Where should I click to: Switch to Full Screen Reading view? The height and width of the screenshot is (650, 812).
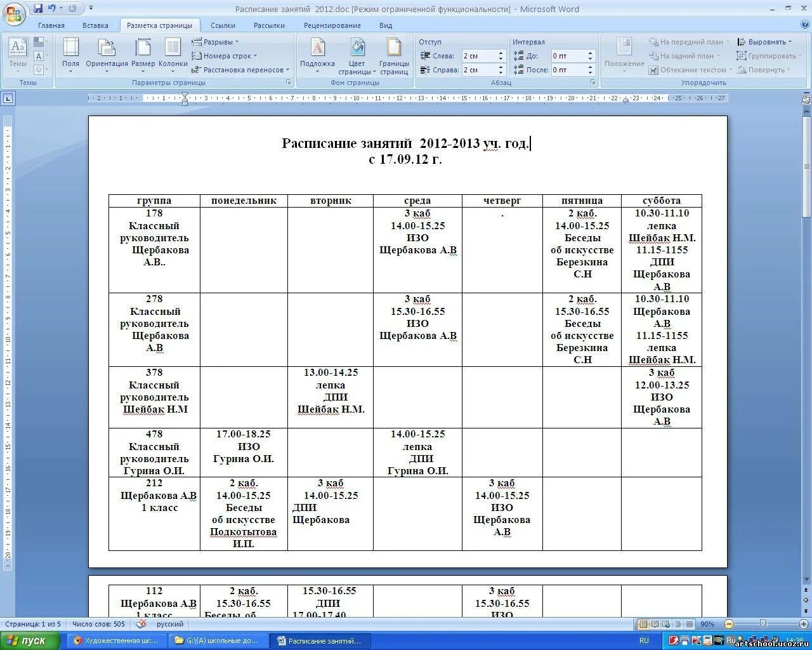(x=655, y=624)
